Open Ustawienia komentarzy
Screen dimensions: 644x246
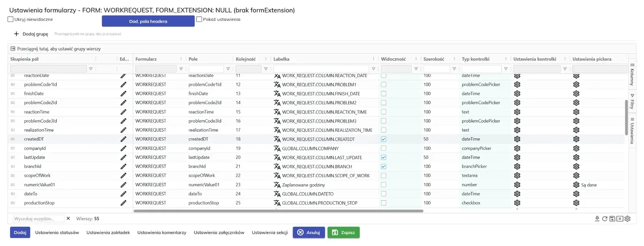[162, 232]
